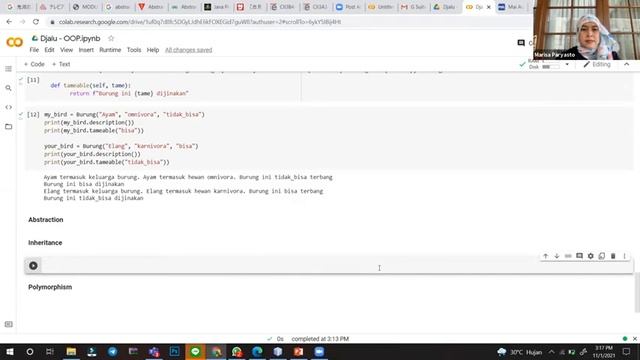This screenshot has width=640, height=360.
Task: Switch to the Java browser tab
Action: 217,7
